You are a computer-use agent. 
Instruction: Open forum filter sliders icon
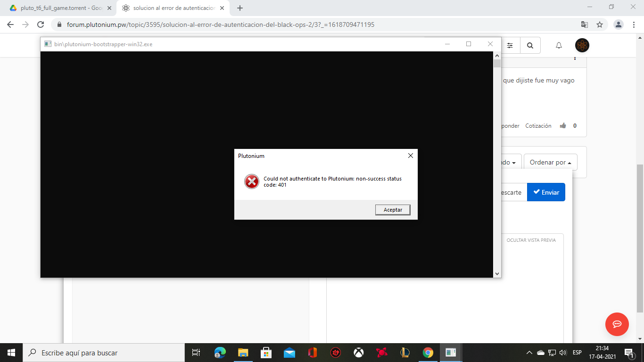[x=510, y=45]
